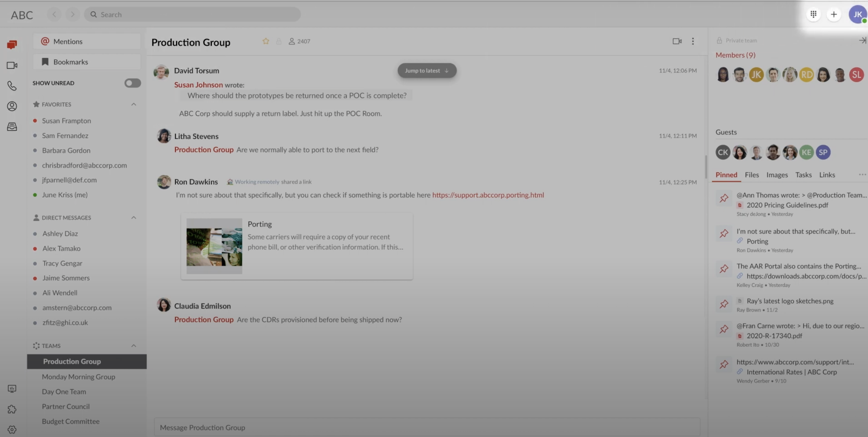Click inside the Search field
The width and height of the screenshot is (868, 437).
[192, 14]
